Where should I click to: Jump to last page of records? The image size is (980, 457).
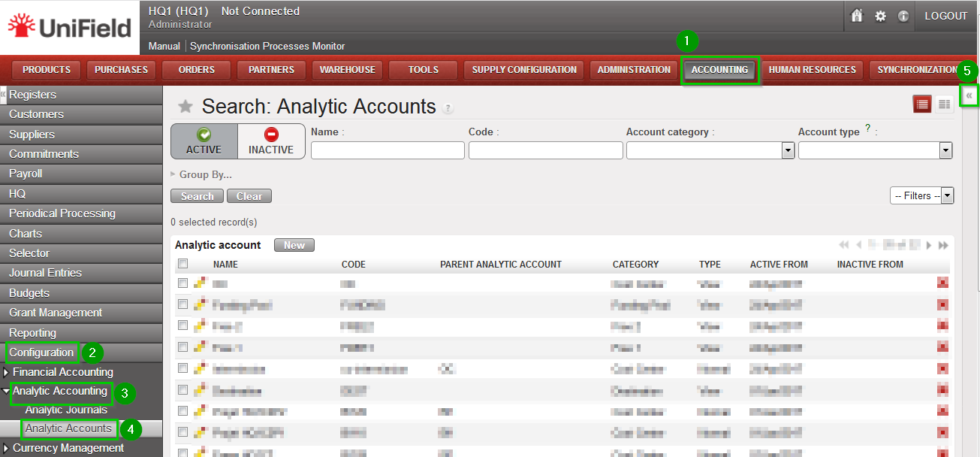[x=943, y=245]
